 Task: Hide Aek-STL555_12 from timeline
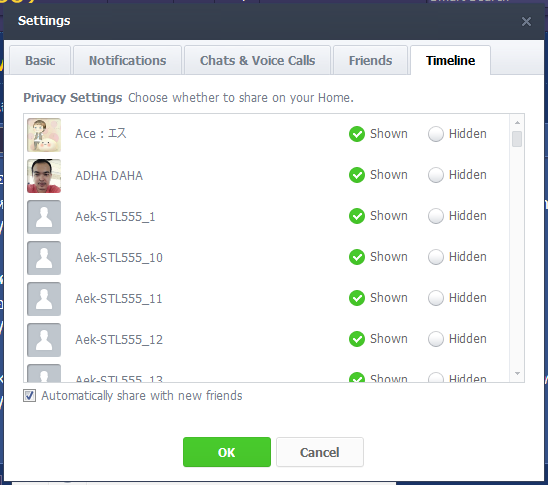[x=436, y=339]
